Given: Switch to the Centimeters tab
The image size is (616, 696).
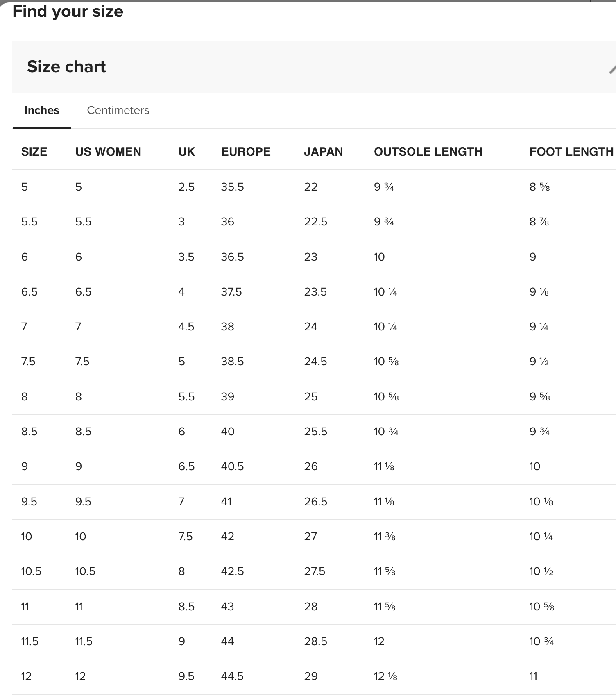Looking at the screenshot, I should coord(118,110).
